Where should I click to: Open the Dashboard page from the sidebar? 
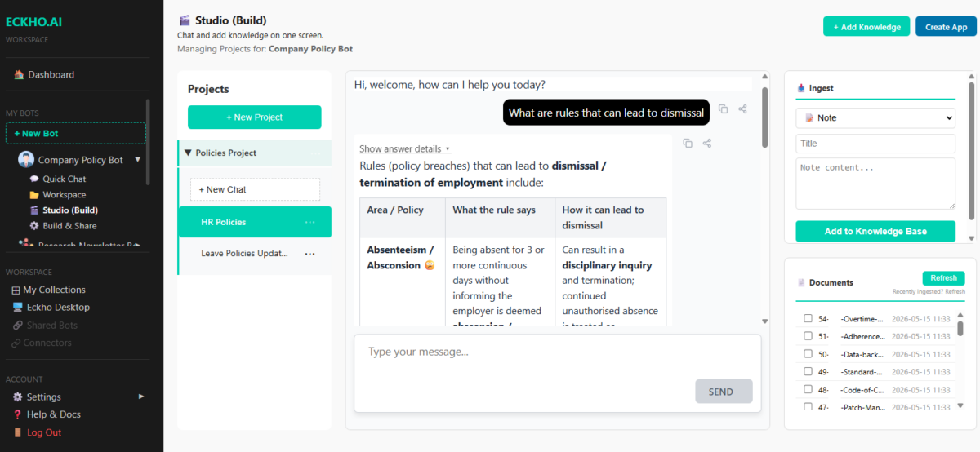44,74
